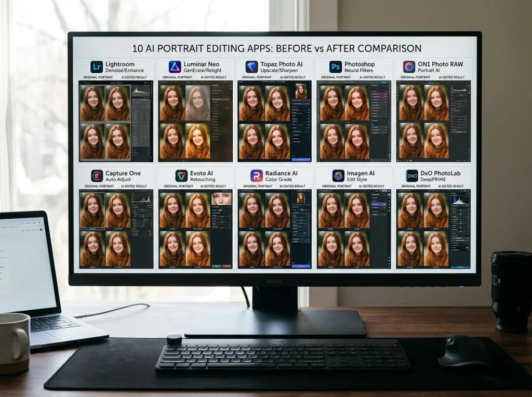This screenshot has height=397, width=532.
Task: Click the 'Neural Filters' subtitle
Action: click(x=358, y=70)
